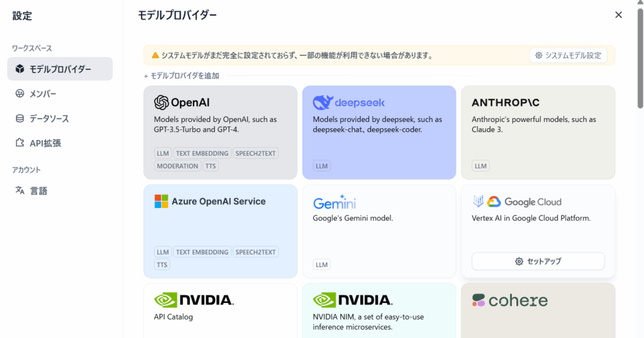Click セットアップ on the Google Cloud card

538,261
